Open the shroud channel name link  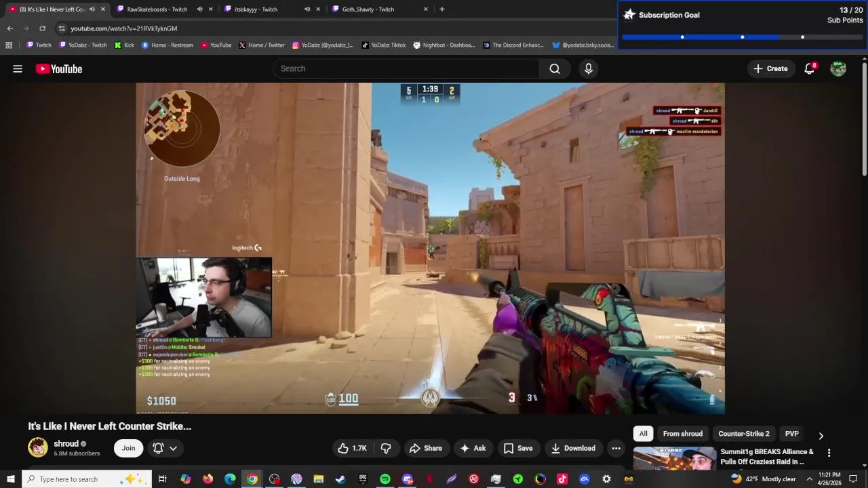click(66, 444)
